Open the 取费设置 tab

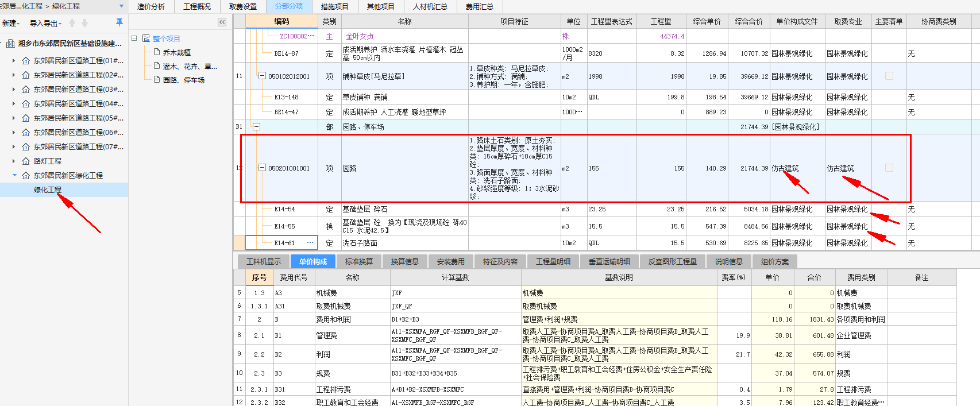pyautogui.click(x=243, y=6)
